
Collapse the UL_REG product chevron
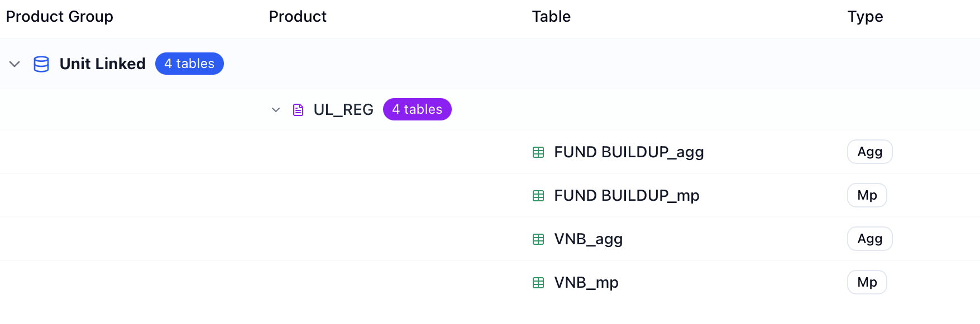point(276,110)
